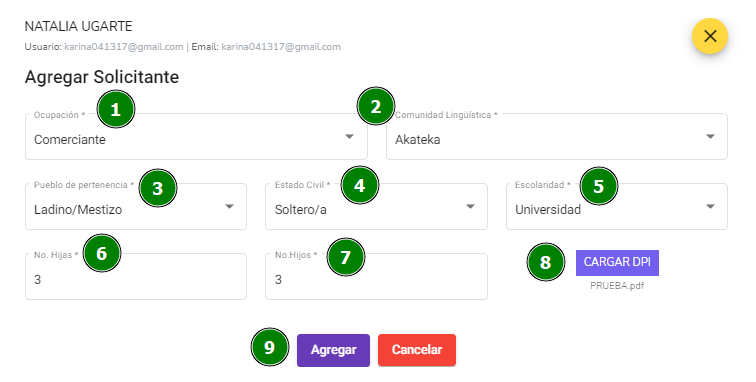Expand the Estado Civil dropdown showing Soltero/a
The height and width of the screenshot is (382, 756).
(x=377, y=206)
